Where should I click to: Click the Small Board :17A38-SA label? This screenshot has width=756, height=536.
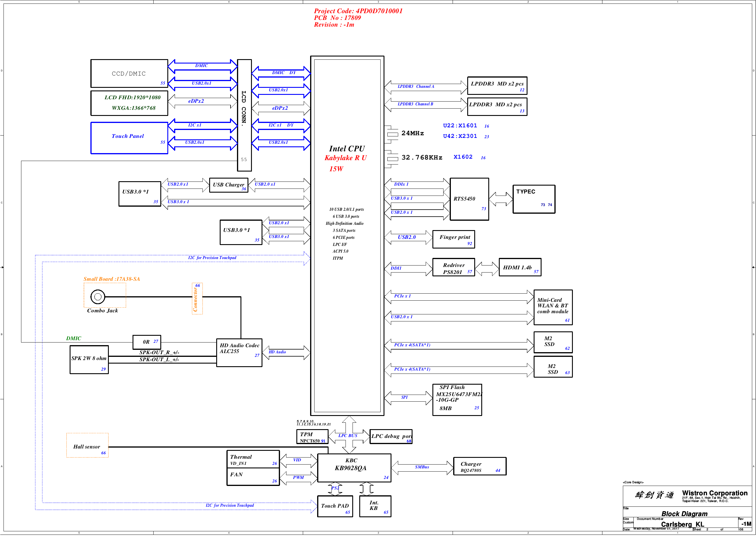111,279
